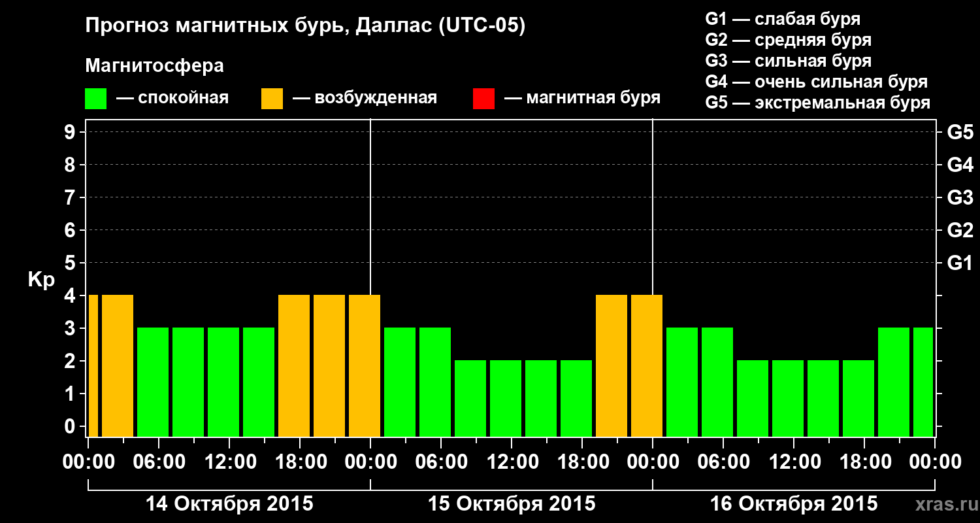Image resolution: width=980 pixels, height=523 pixels.
Task: Click the G3 storm level label
Action: tap(960, 197)
